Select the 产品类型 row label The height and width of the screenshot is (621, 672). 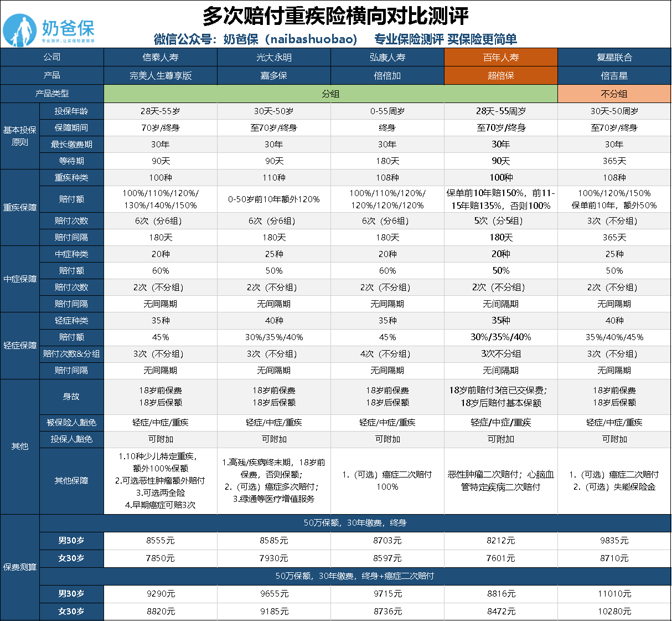point(52,94)
